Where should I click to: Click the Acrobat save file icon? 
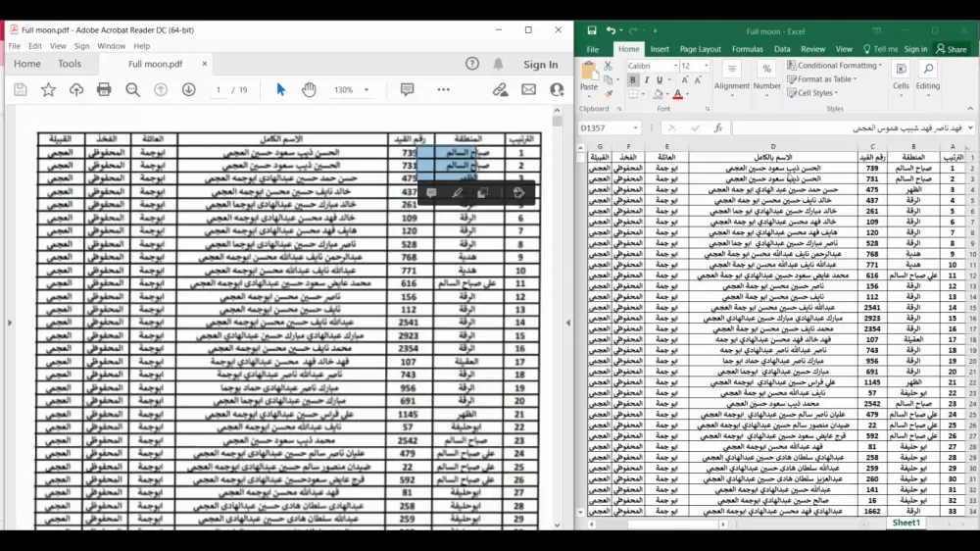click(x=20, y=90)
